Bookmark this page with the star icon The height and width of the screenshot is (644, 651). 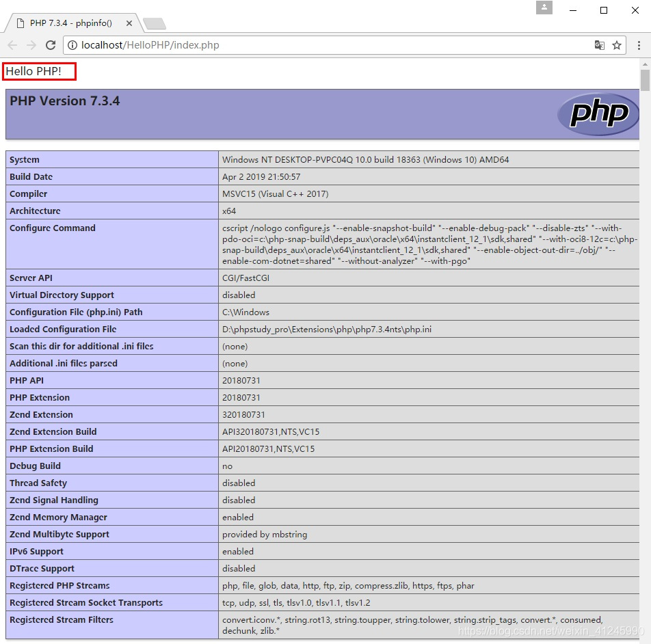pyautogui.click(x=617, y=45)
